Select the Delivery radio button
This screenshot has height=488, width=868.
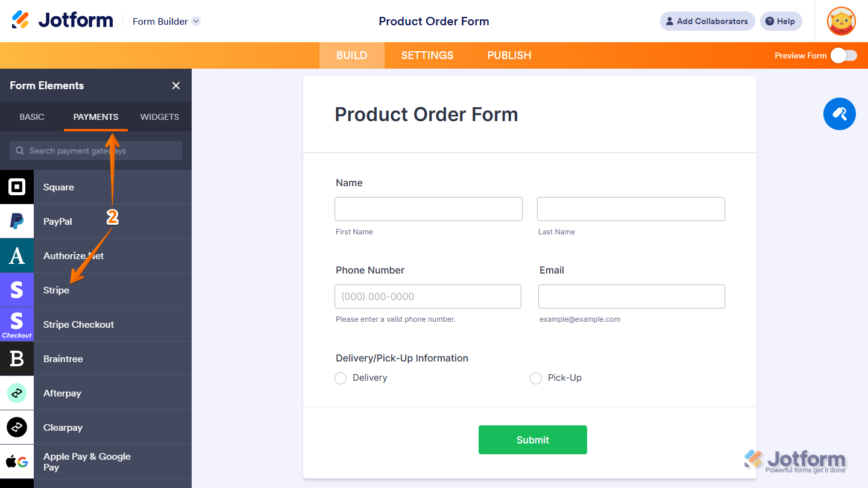point(340,378)
